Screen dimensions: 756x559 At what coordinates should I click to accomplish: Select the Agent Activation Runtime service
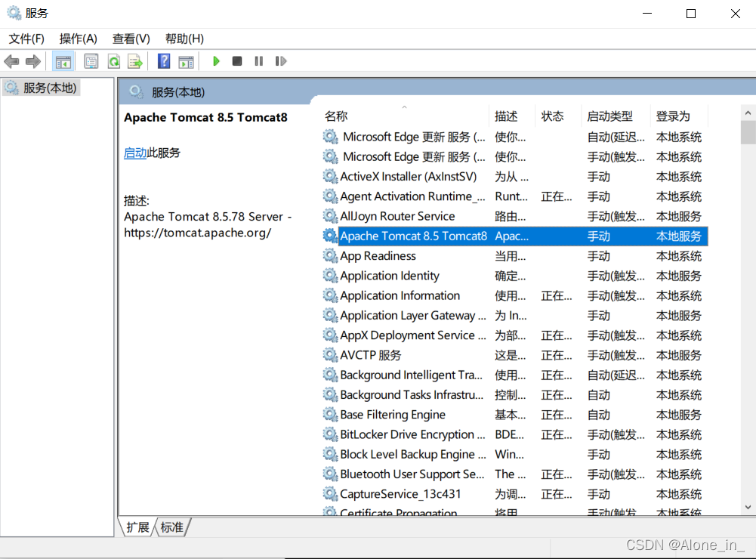(515, 196)
